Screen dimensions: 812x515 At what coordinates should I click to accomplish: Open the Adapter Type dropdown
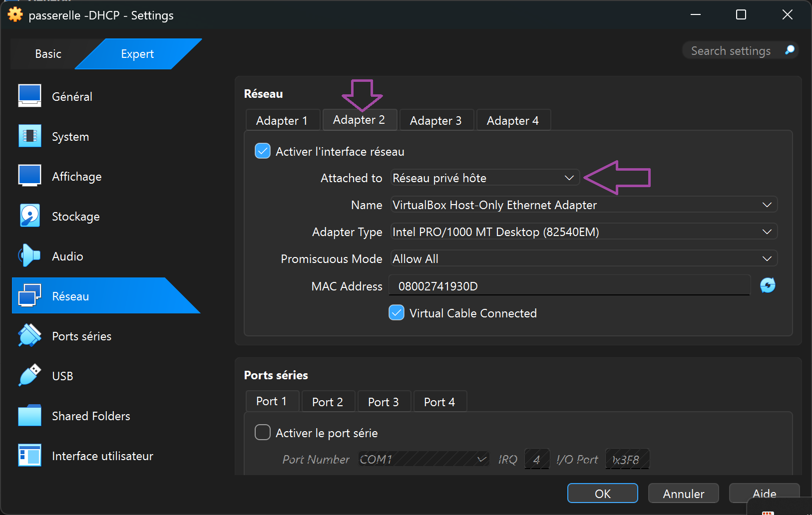coord(583,232)
